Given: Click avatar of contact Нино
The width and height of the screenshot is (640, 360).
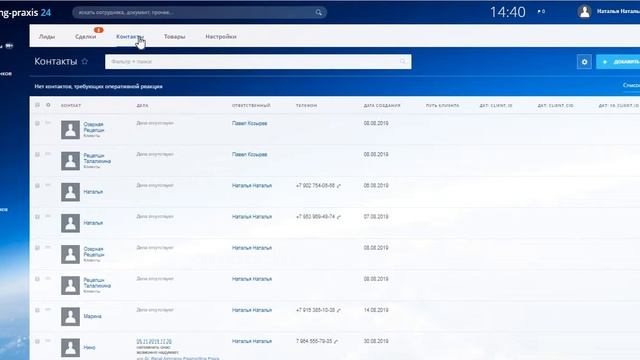Looking at the screenshot, I should point(70,348).
